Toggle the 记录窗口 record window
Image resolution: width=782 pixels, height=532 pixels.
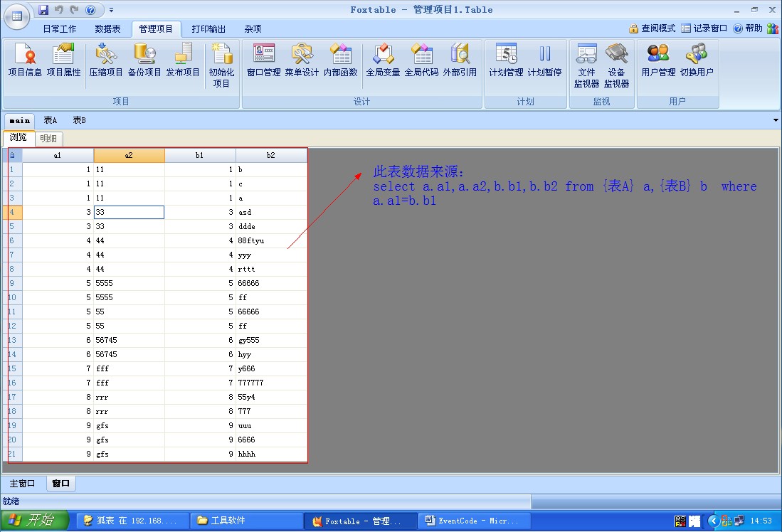click(704, 28)
